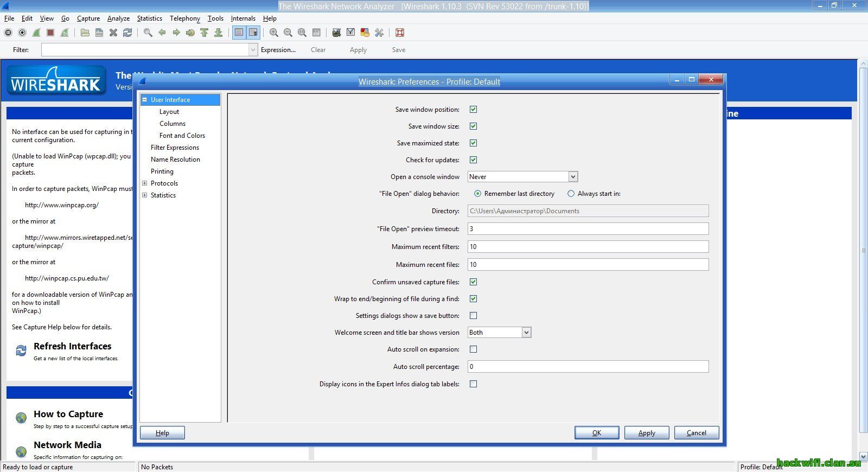Disable Check for updates

473,160
